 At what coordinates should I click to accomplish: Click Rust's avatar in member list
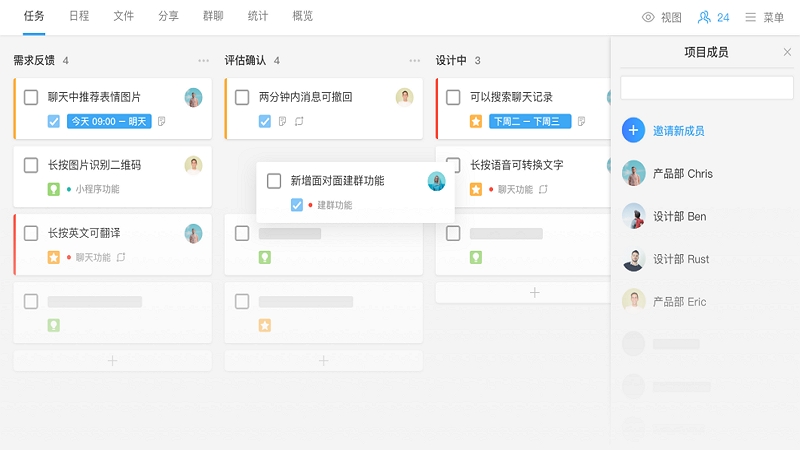[x=633, y=259]
